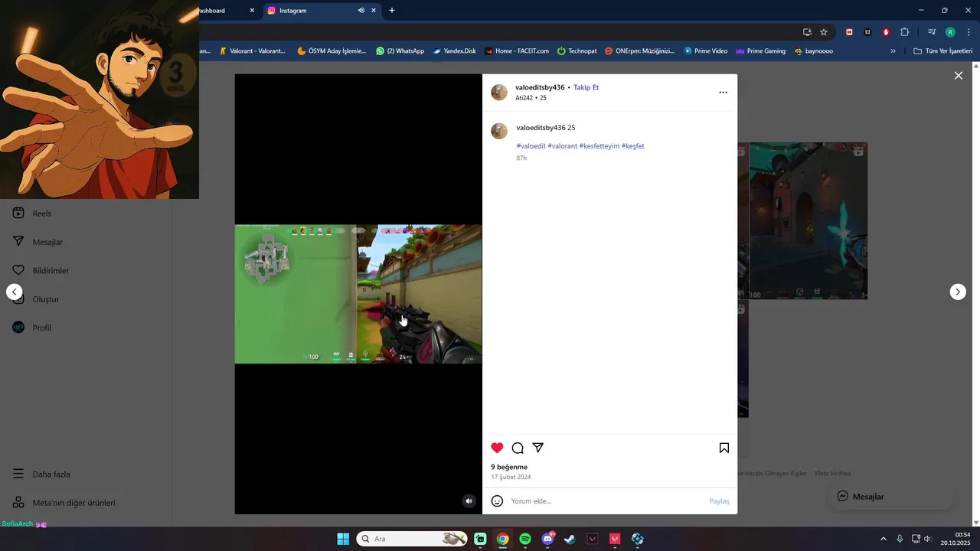Open the #keşfet hashtag
This screenshot has height=551, width=980.
point(632,145)
